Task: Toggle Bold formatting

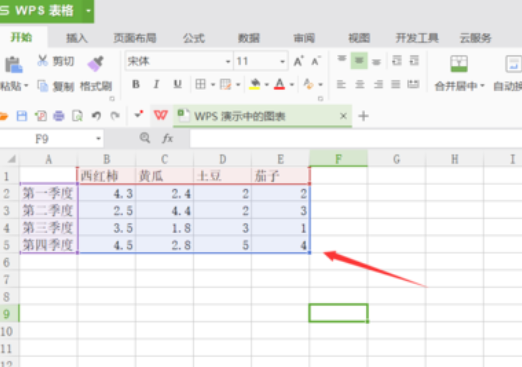Action: (136, 84)
